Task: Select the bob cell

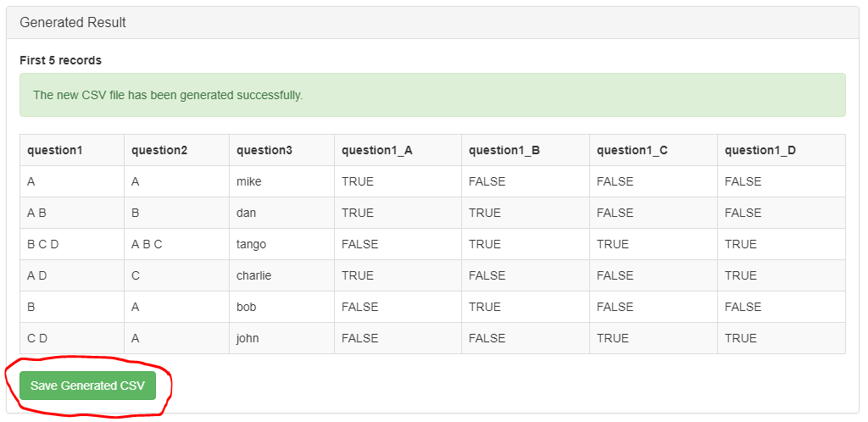Action: coord(246,307)
